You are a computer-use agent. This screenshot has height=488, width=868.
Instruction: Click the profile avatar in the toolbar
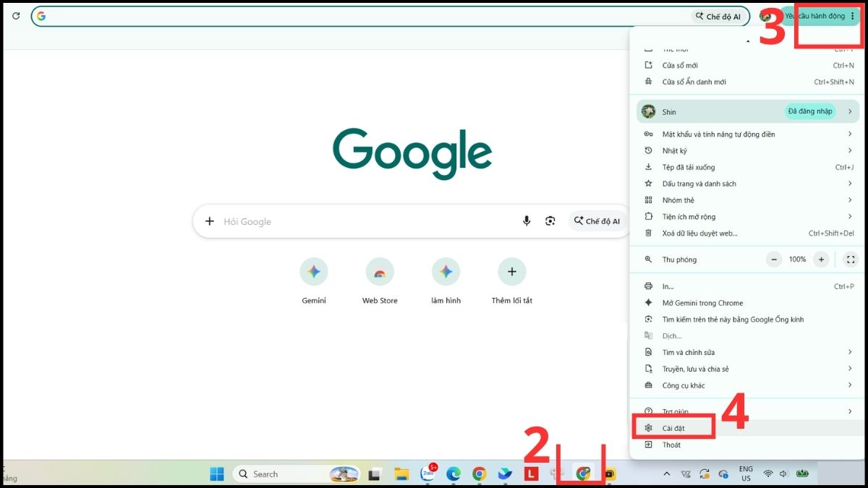[x=765, y=16]
